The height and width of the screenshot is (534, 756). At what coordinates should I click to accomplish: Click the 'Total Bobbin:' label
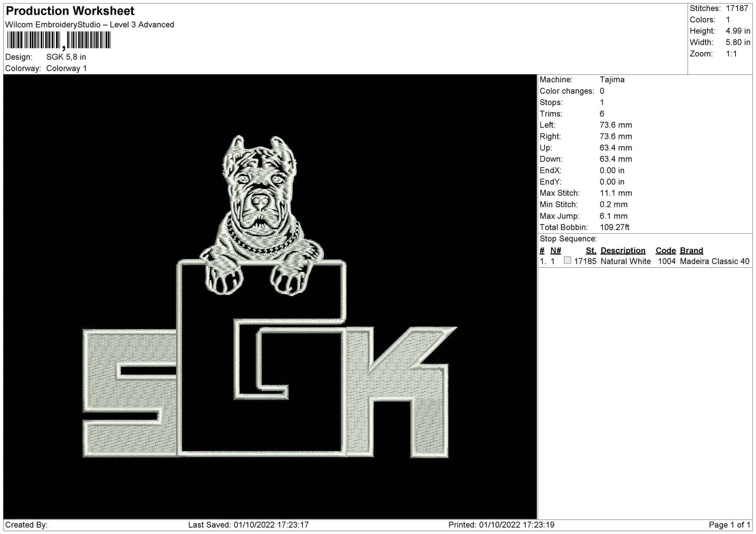(563, 228)
